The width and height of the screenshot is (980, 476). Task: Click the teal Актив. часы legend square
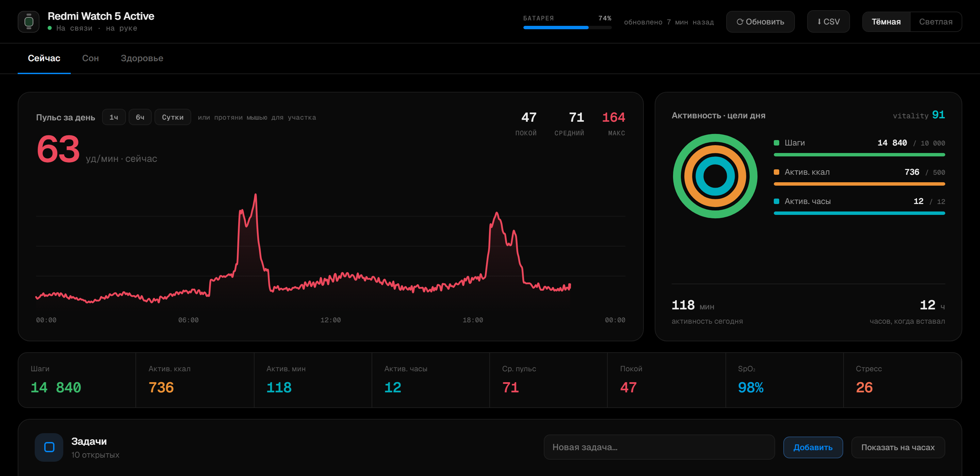click(x=777, y=202)
